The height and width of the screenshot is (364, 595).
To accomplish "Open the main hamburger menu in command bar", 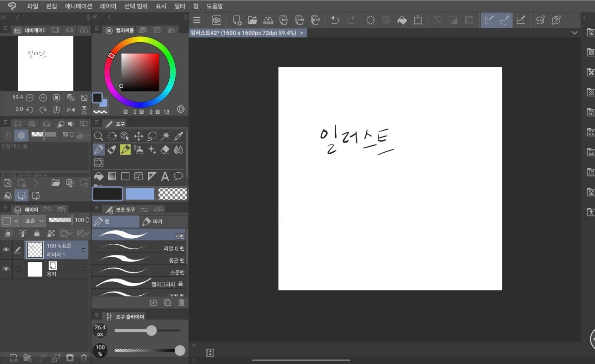I will [x=197, y=20].
